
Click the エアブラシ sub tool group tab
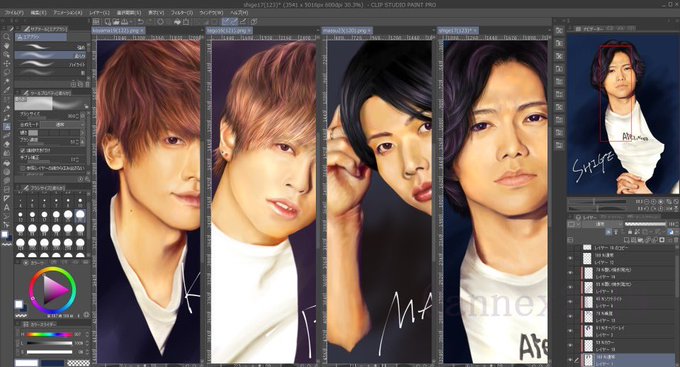(x=41, y=37)
